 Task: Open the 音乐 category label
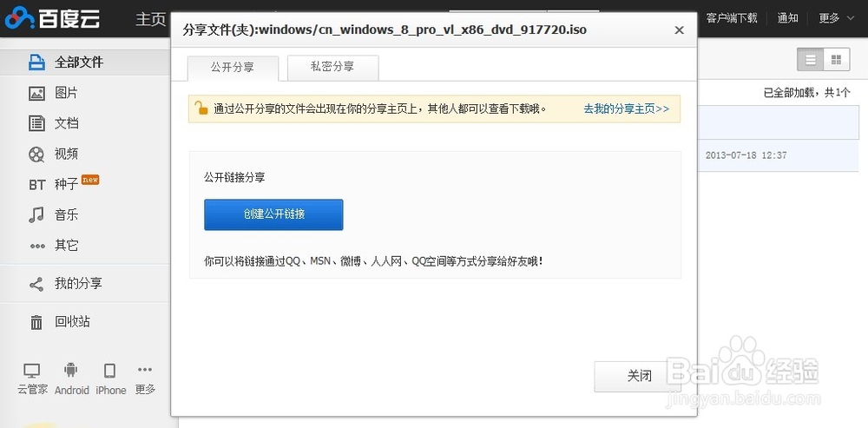(x=67, y=214)
